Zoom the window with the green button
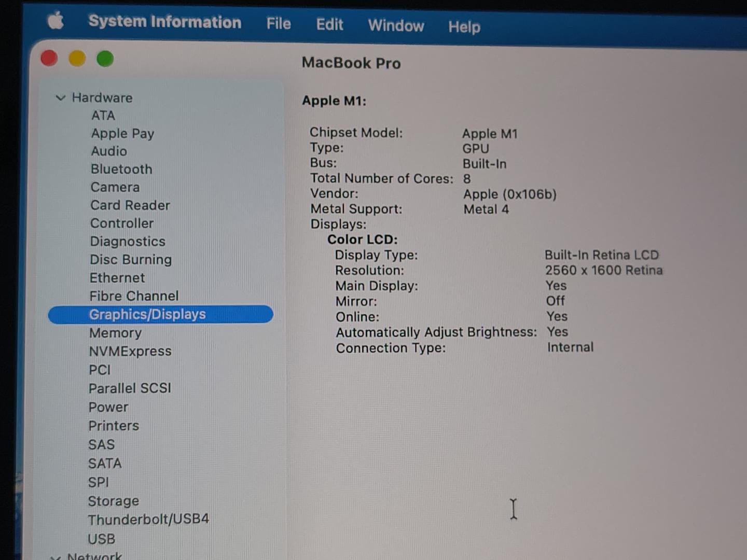Viewport: 747px width, 560px height. (105, 59)
